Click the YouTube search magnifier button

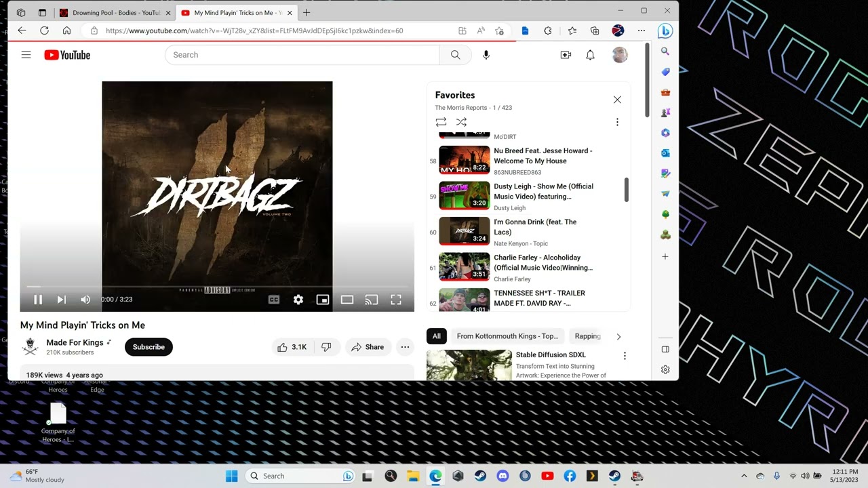[x=455, y=55]
